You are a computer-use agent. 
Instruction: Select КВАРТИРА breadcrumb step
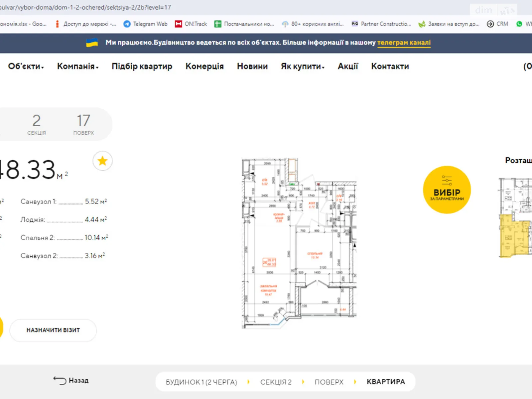[x=386, y=382]
